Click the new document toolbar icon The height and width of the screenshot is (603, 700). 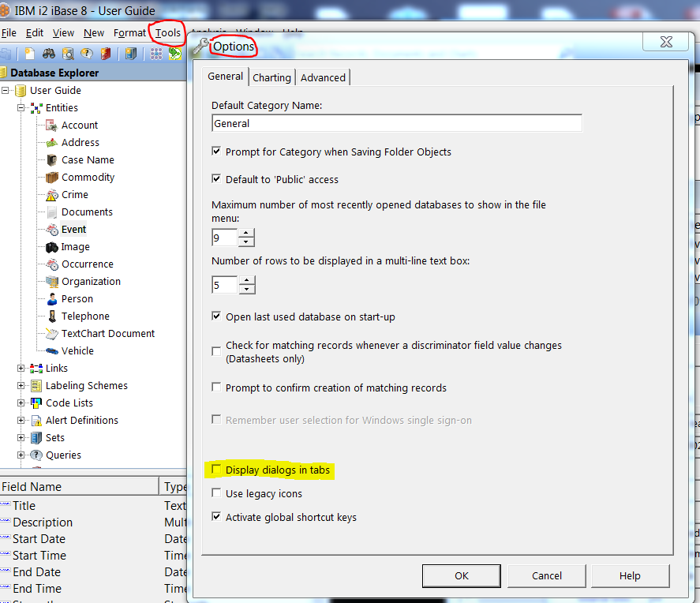pyautogui.click(x=30, y=53)
